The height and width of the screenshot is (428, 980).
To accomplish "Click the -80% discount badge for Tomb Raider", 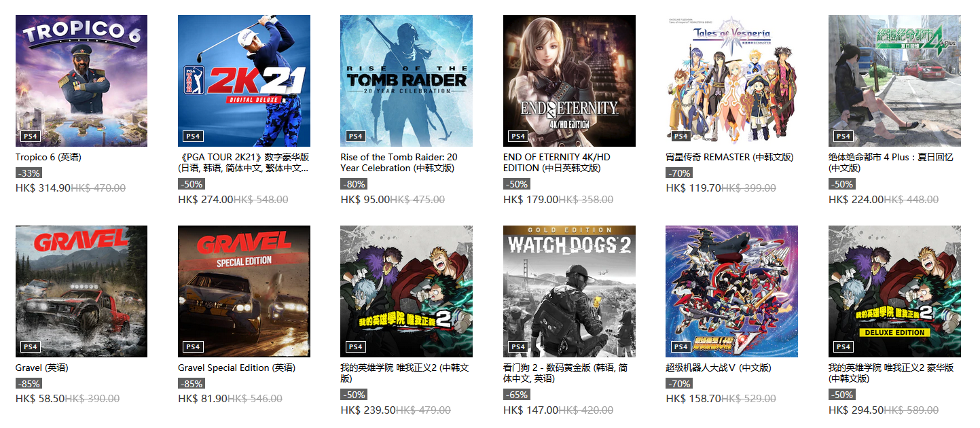I will click(354, 184).
